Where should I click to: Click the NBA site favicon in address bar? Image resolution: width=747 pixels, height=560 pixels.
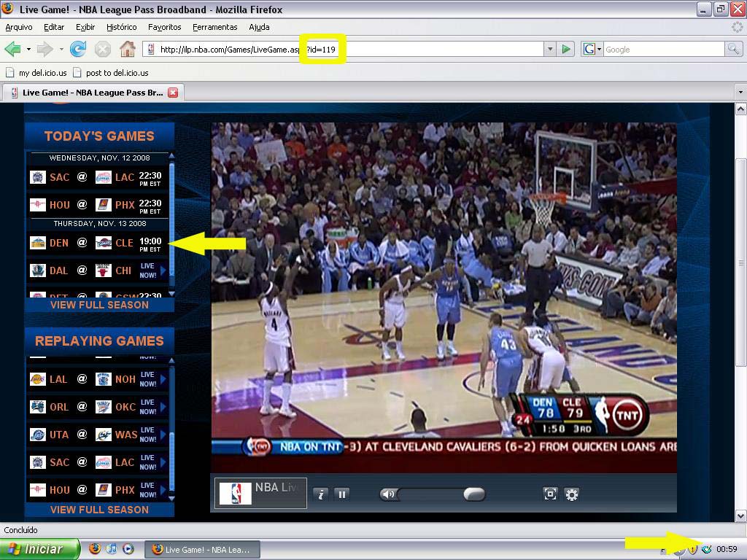pos(151,49)
